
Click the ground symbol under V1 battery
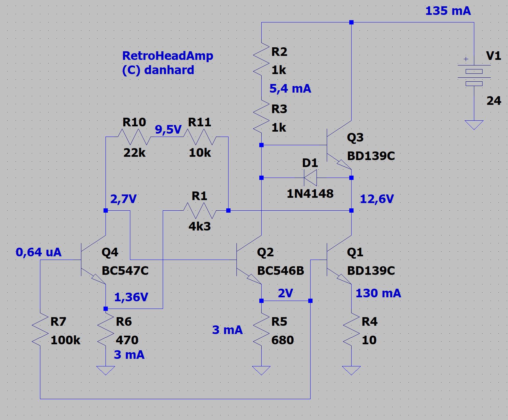474,125
